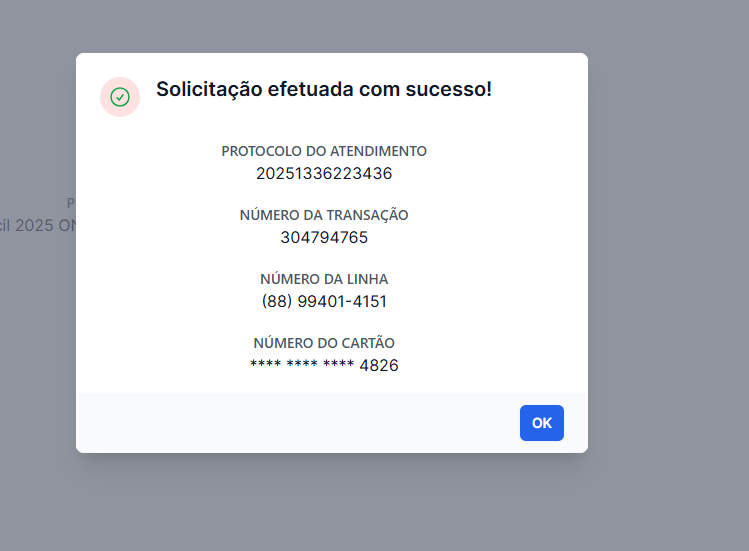
Task: Click the partially hidden "P" text behind the dialog
Action: (71, 203)
